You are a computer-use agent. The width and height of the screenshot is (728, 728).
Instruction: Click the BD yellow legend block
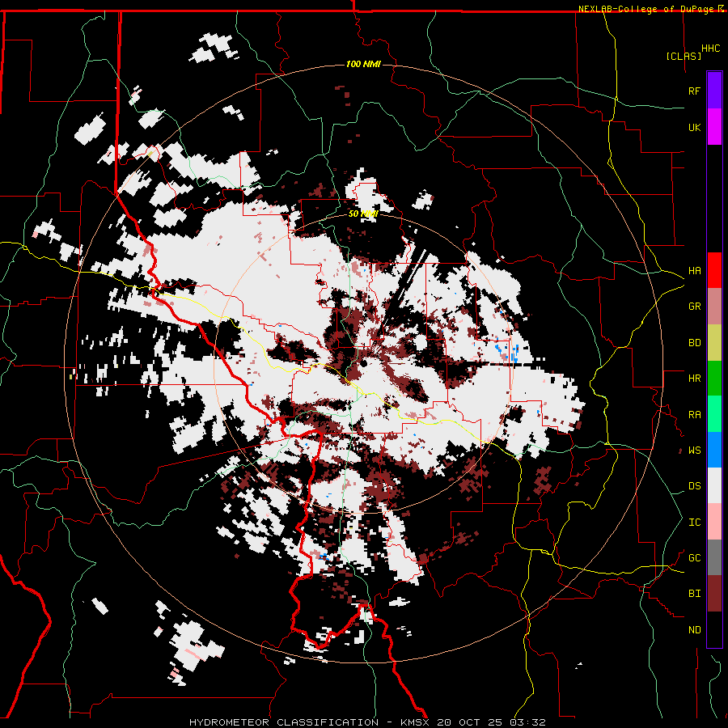click(x=714, y=343)
